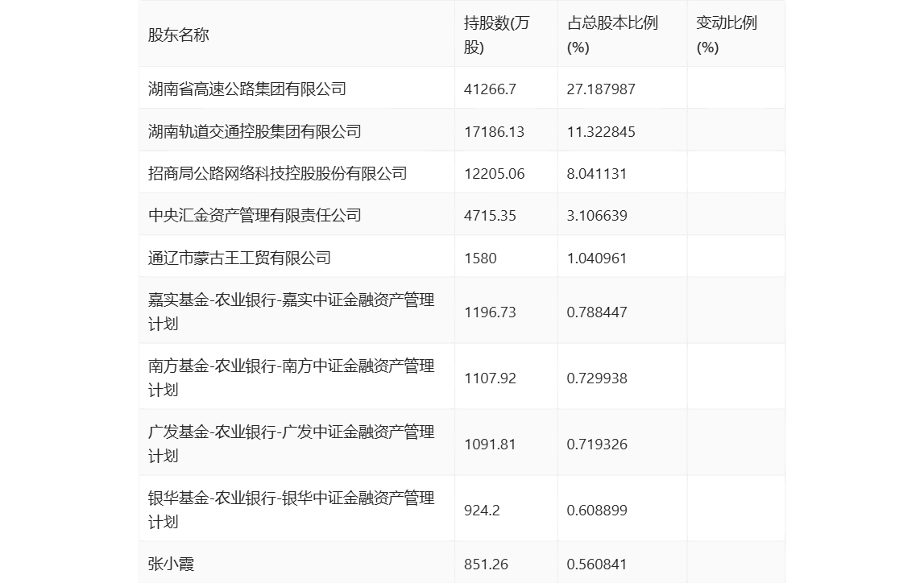Select the value 1107.92
The image size is (924, 583).
(490, 378)
